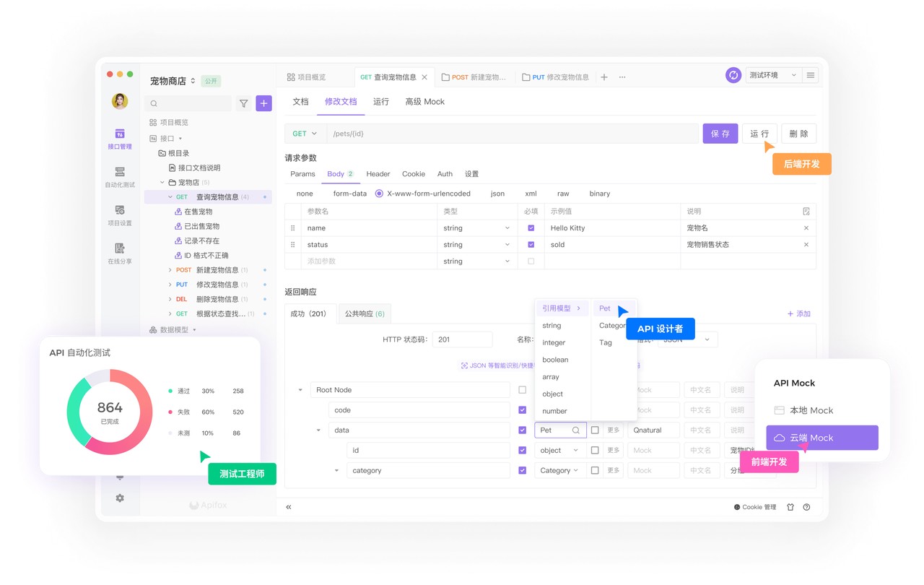Click the /pets/{id} URL field
The width and height of the screenshot is (924, 585).
point(514,134)
